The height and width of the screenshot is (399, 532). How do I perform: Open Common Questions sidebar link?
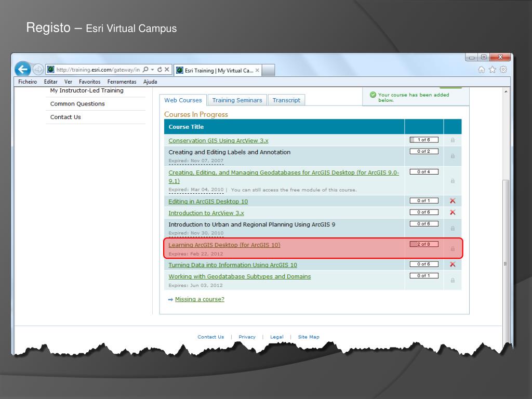click(77, 104)
